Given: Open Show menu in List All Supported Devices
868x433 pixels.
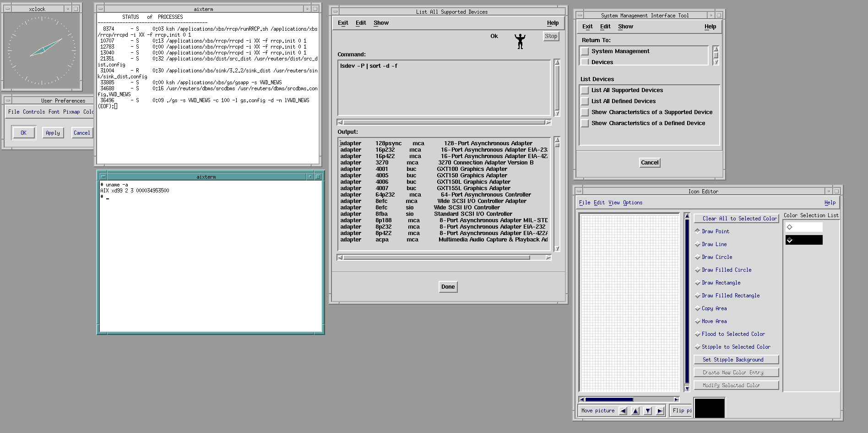Looking at the screenshot, I should [381, 23].
